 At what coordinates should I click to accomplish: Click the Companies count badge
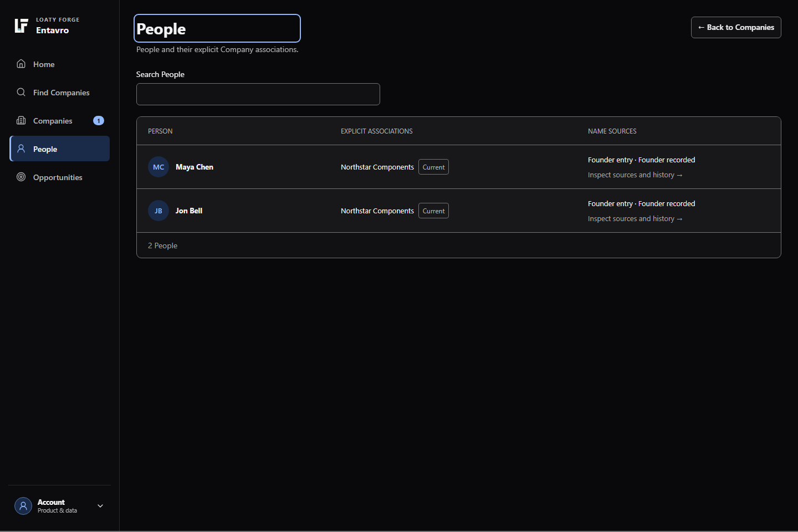pyautogui.click(x=99, y=121)
